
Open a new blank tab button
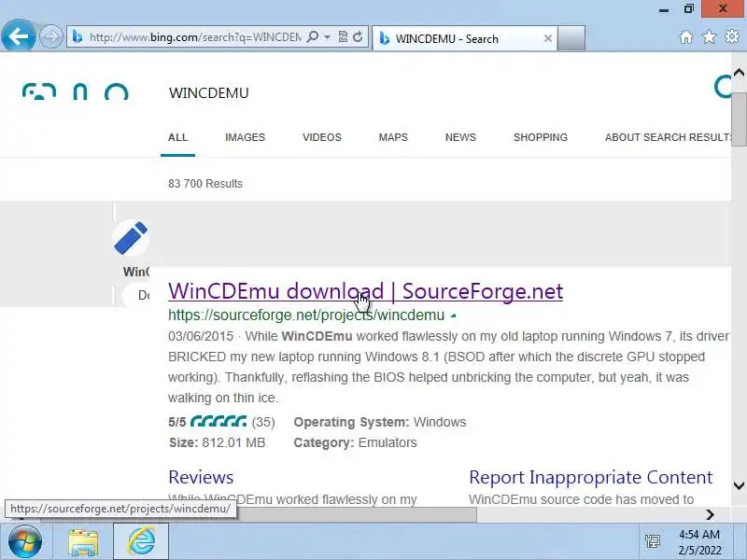571,38
